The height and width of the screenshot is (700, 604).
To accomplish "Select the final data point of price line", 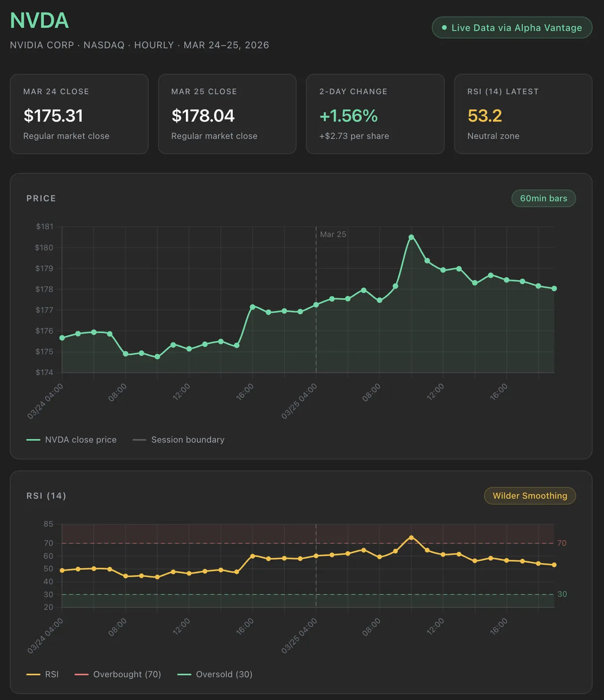I will 554,288.
